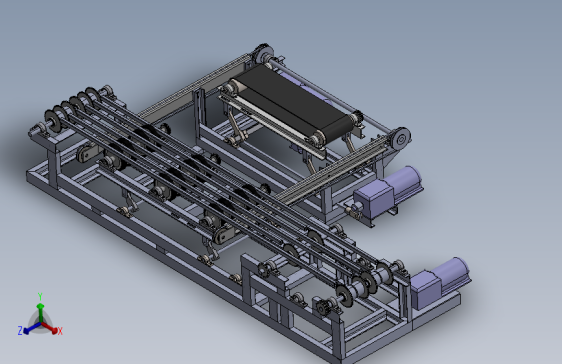
Task: Pick the small black sprocket on the lower front frame
Action: 324,307
